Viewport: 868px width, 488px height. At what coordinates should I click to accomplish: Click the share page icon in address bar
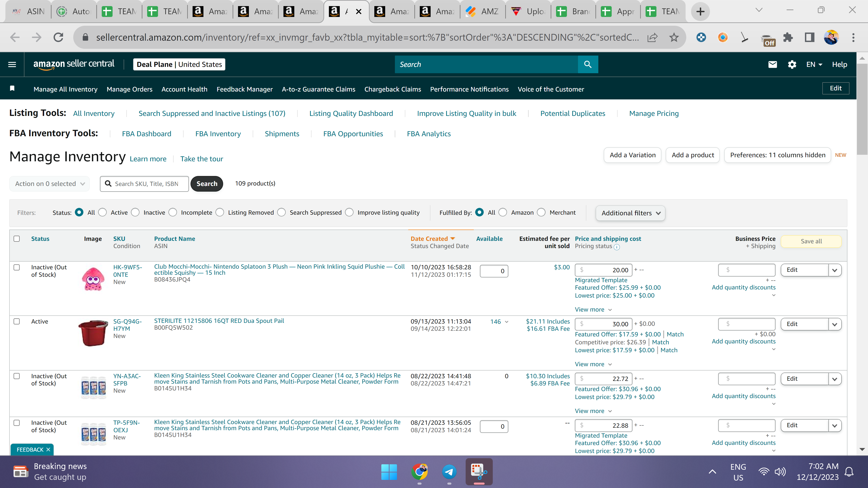click(x=652, y=37)
